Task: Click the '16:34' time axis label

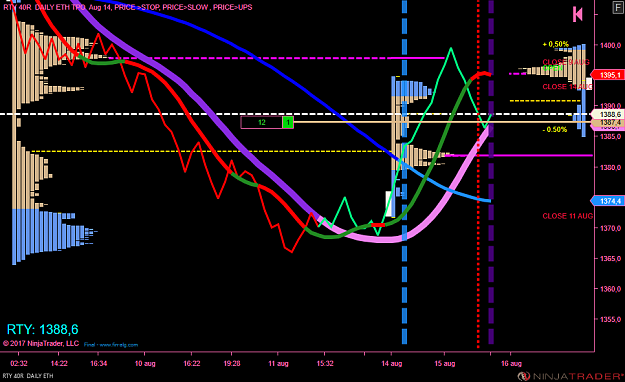Action: (x=98, y=364)
